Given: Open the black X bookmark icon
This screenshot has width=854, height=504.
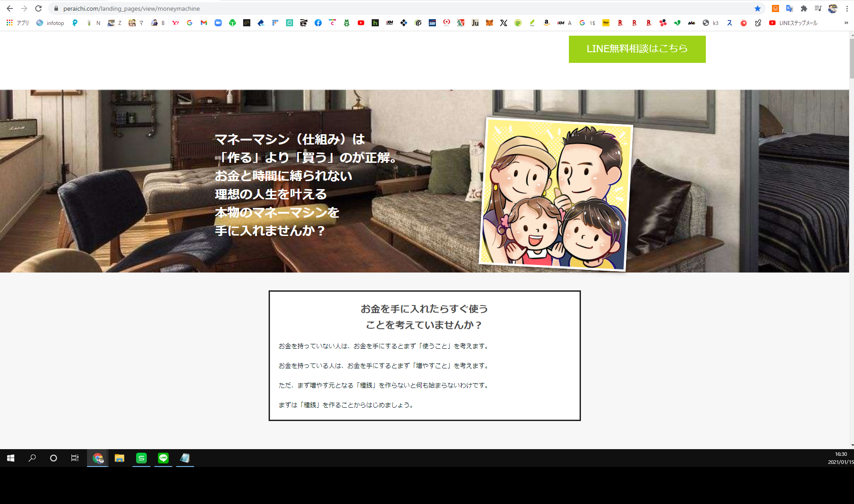Looking at the screenshot, I should (x=504, y=23).
